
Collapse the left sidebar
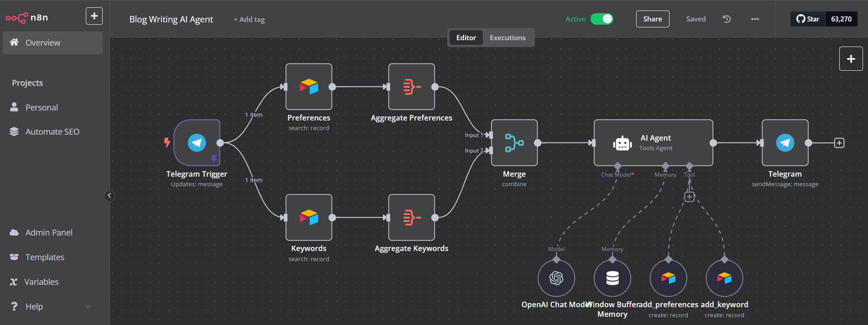pos(110,196)
